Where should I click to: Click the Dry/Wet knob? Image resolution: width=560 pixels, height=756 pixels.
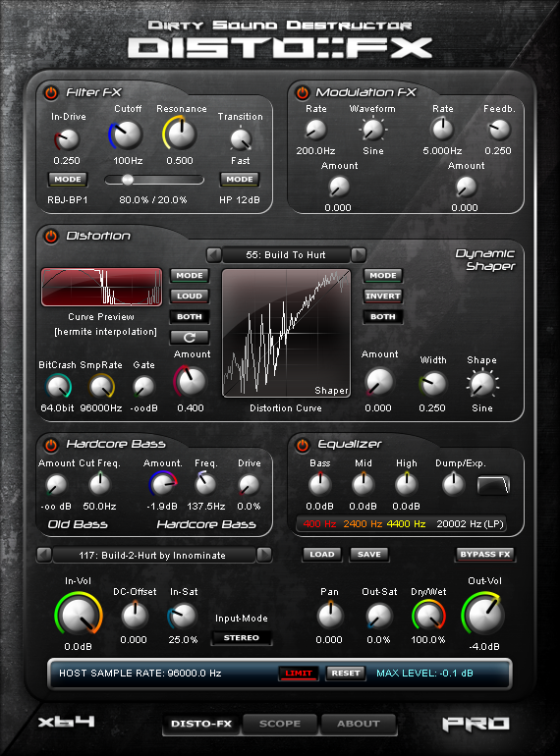point(428,616)
